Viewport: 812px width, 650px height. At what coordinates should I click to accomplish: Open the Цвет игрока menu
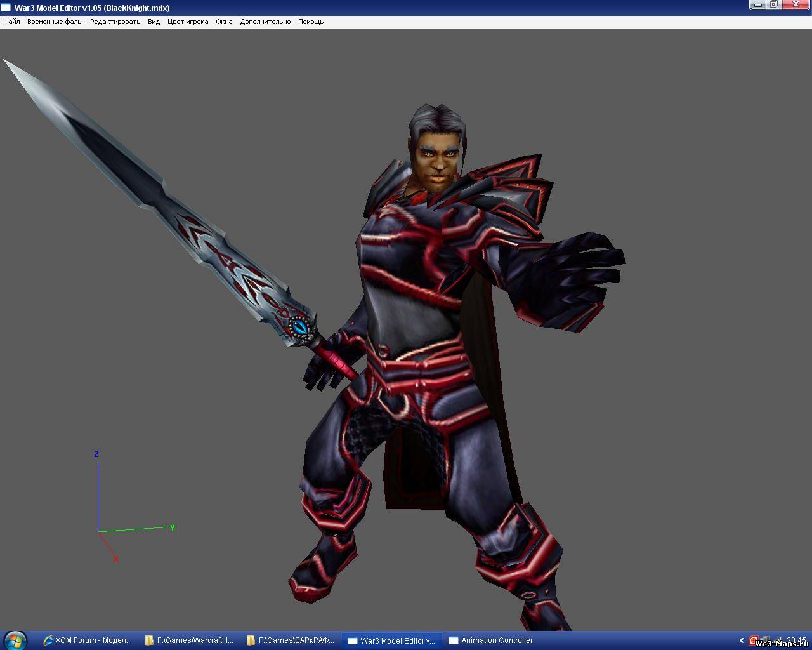tap(188, 22)
